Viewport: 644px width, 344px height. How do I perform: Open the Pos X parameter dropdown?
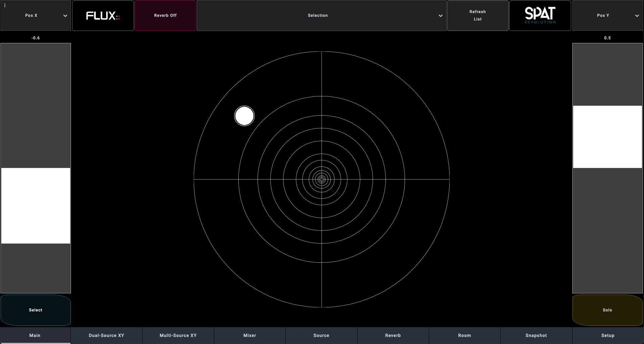pos(36,16)
